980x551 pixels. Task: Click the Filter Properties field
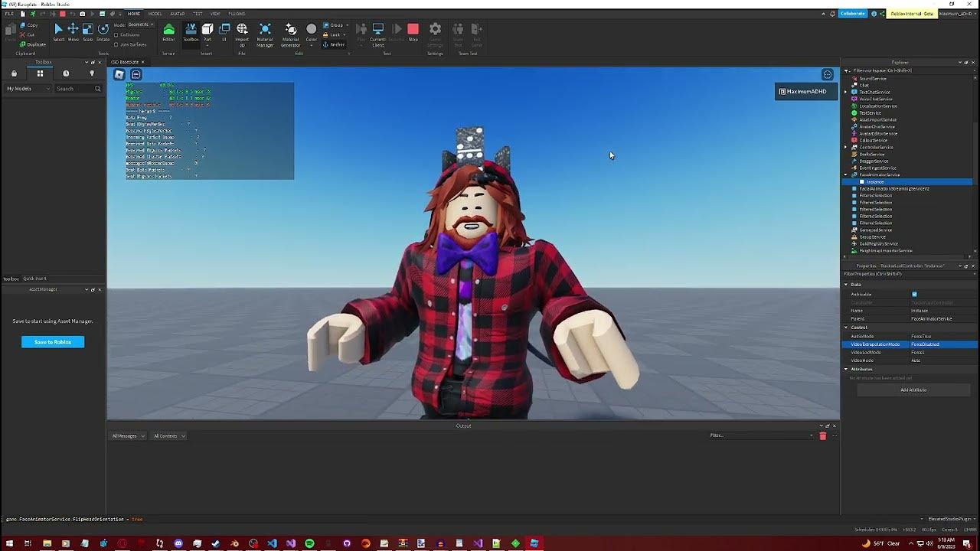tap(910, 273)
